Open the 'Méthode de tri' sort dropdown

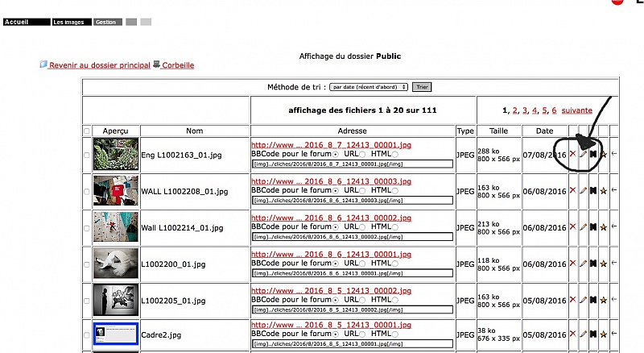(369, 87)
